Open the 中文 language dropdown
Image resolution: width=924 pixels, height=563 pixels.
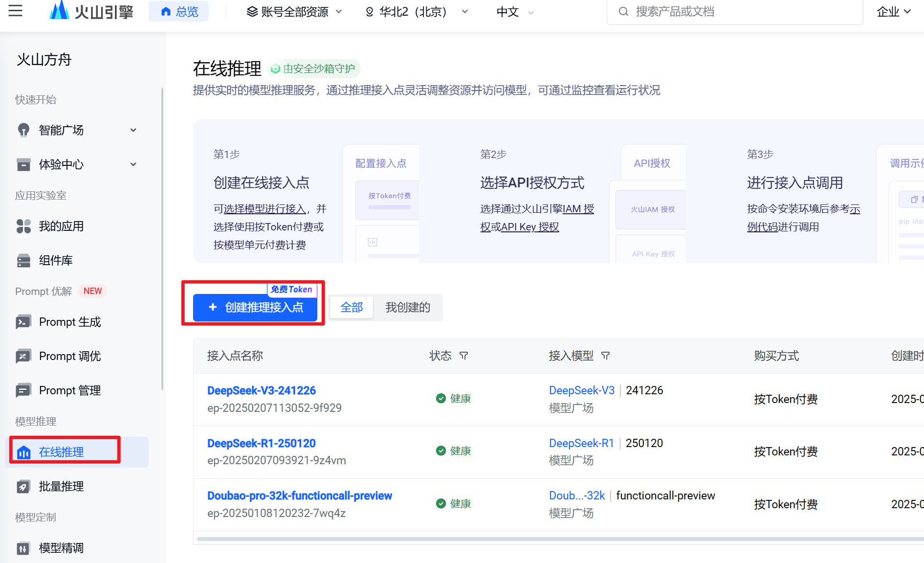click(515, 12)
